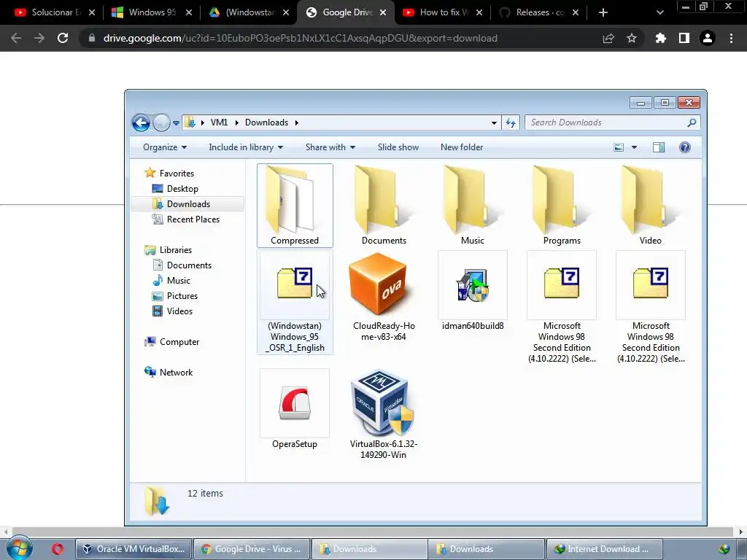Select the VirtualBox-6.1.32 installer icon

tap(384, 402)
